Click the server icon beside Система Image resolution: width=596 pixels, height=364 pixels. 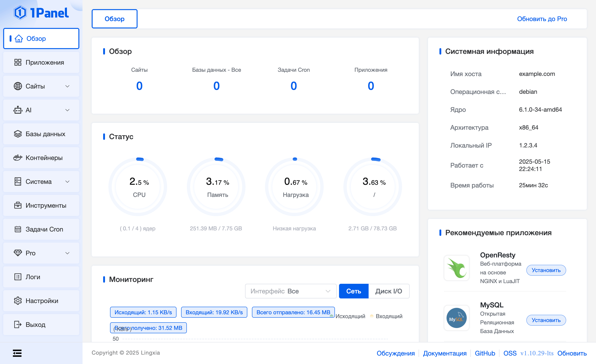18,181
